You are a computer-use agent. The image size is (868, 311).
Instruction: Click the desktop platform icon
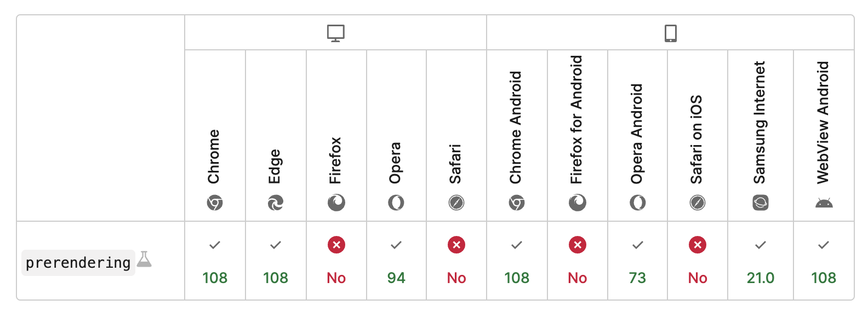[335, 33]
